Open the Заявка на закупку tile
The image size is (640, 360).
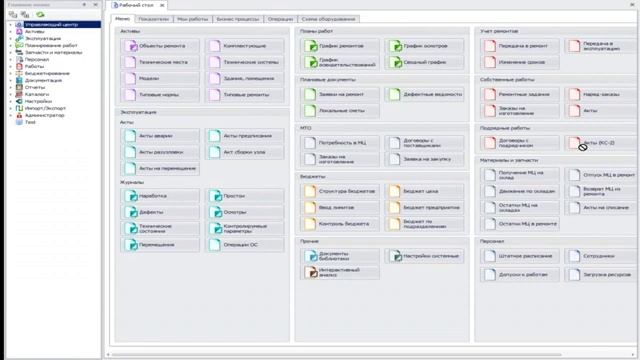[x=424, y=159]
